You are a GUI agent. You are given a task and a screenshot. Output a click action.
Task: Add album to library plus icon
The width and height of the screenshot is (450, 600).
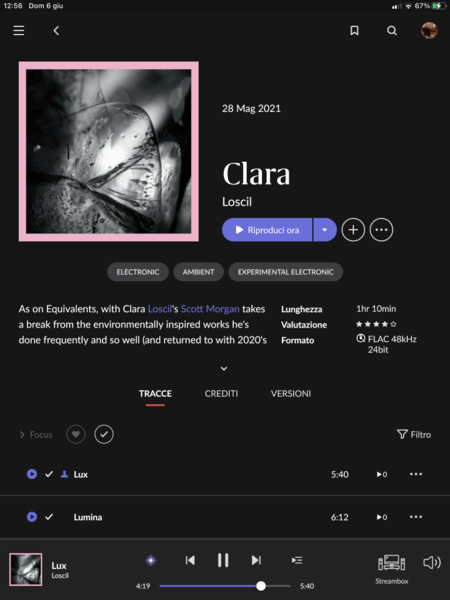pyautogui.click(x=353, y=230)
